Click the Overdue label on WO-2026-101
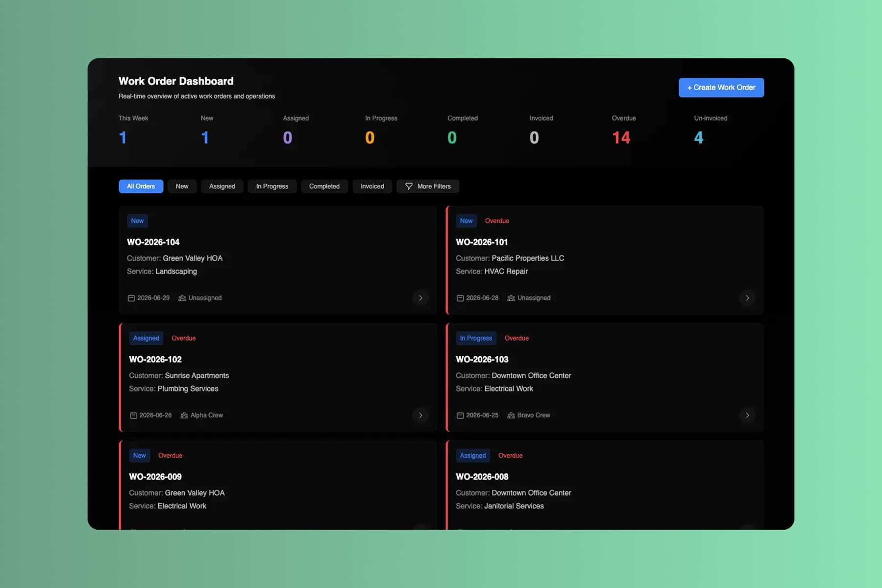 [497, 221]
